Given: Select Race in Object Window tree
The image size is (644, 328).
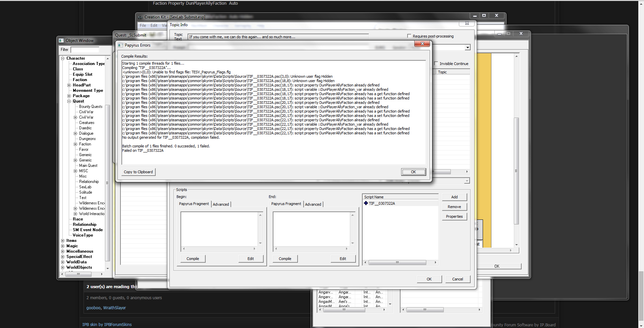Looking at the screenshot, I should tap(78, 219).
